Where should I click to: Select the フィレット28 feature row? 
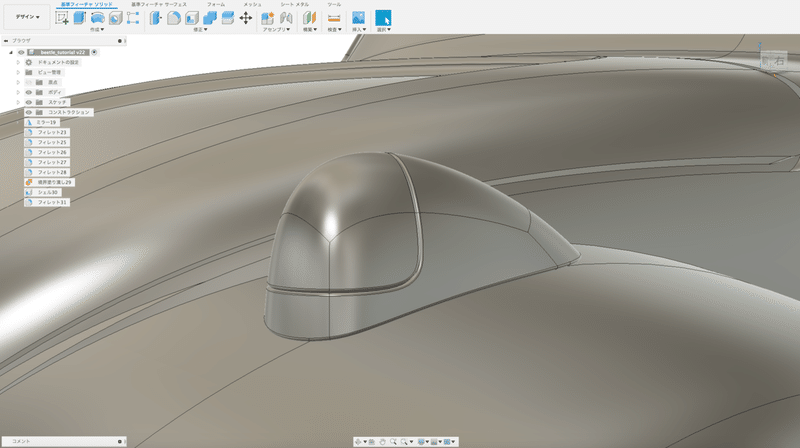click(x=46, y=172)
